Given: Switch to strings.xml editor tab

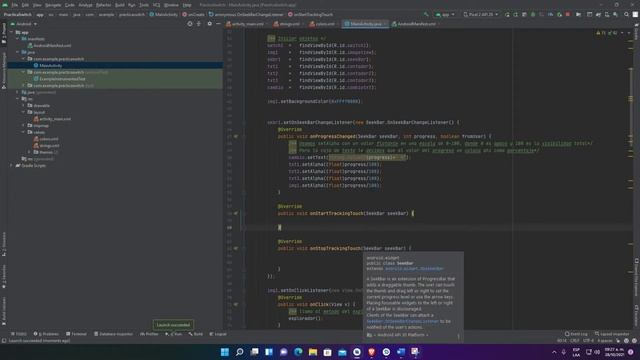Looking at the screenshot, I should [x=287, y=24].
